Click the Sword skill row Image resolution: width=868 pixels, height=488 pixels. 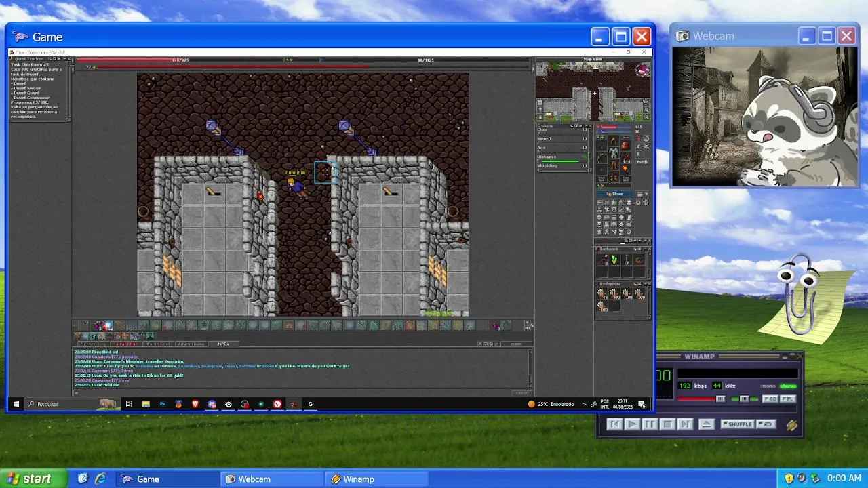pos(562,138)
